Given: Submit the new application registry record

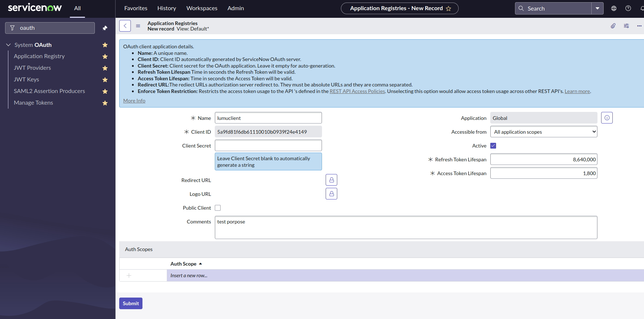Looking at the screenshot, I should [x=130, y=303].
